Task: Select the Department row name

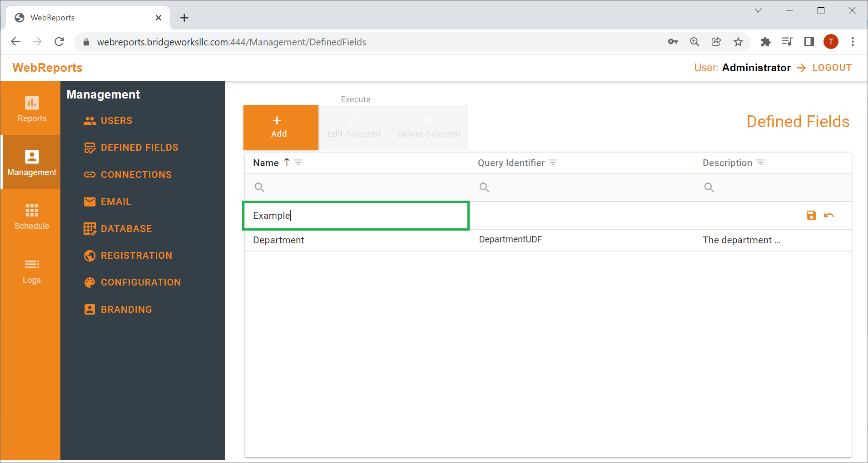Action: pos(278,240)
